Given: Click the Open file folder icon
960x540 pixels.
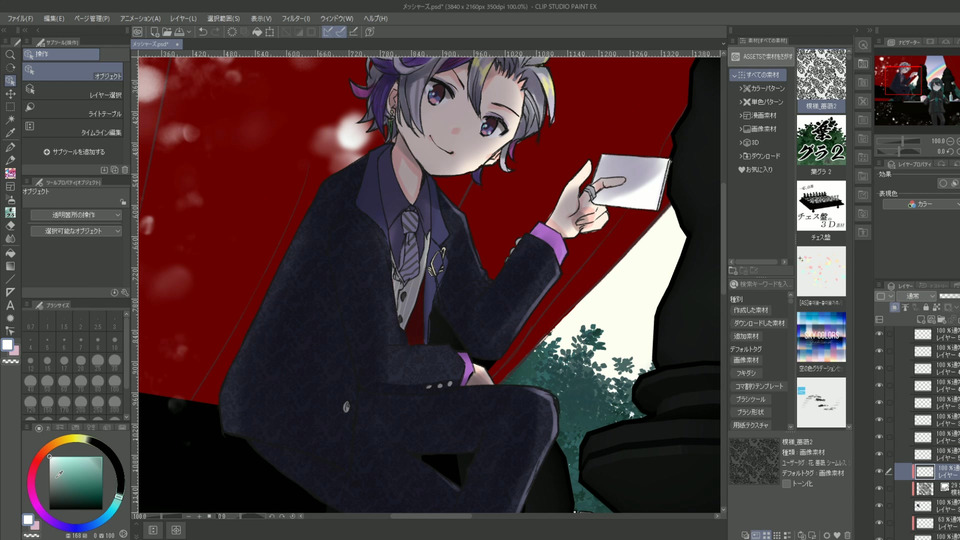Looking at the screenshot, I should [x=167, y=32].
